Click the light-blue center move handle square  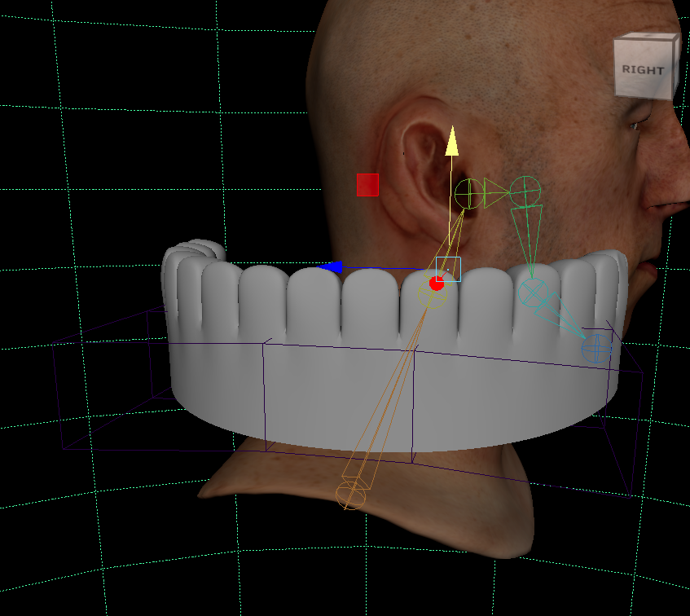448,269
